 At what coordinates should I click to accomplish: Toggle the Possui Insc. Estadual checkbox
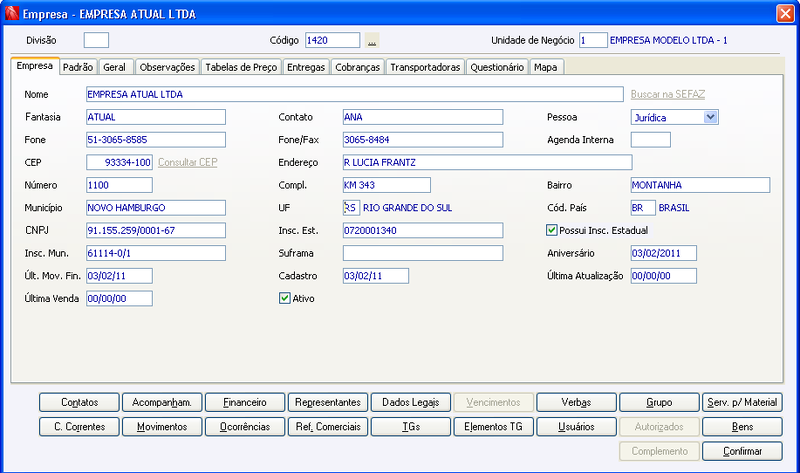(x=551, y=230)
